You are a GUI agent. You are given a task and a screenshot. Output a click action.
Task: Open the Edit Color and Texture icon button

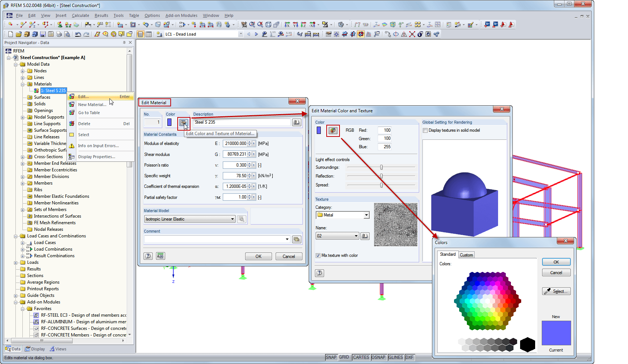(183, 123)
